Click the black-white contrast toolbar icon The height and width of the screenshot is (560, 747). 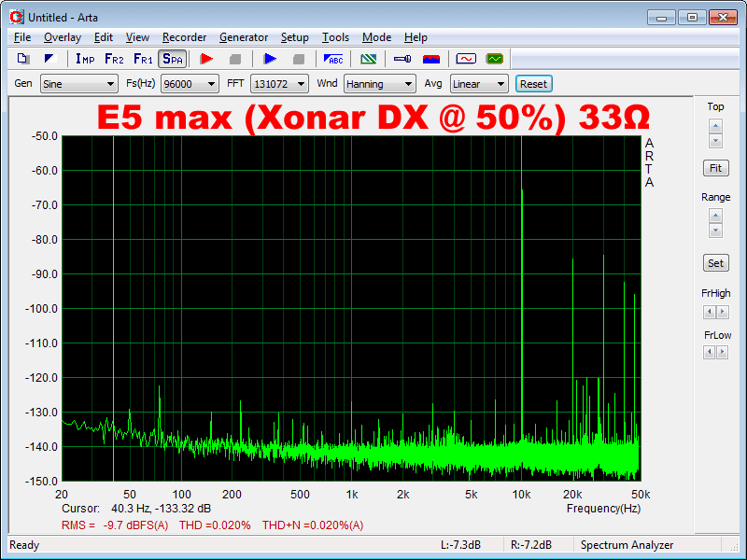[50, 59]
